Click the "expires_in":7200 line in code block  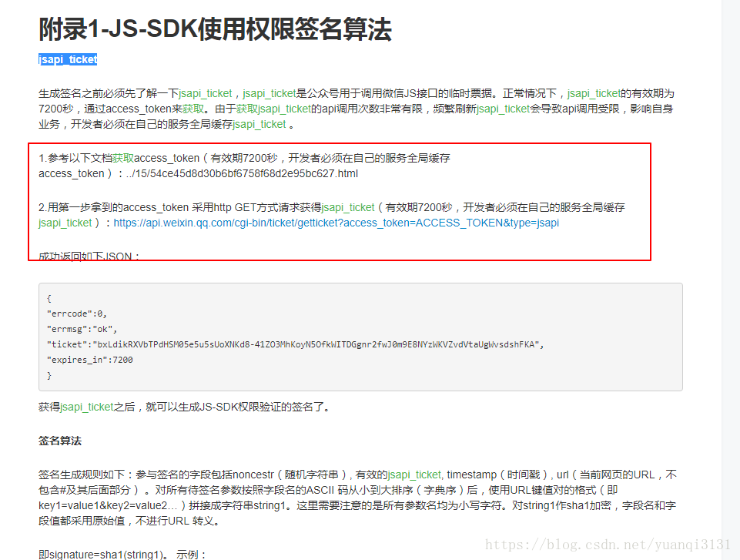[89, 360]
